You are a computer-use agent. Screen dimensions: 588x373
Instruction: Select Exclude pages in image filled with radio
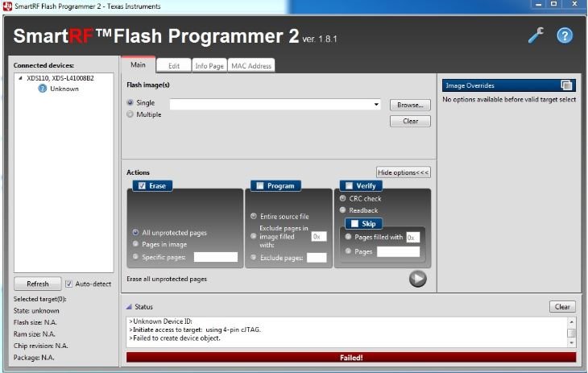254,236
